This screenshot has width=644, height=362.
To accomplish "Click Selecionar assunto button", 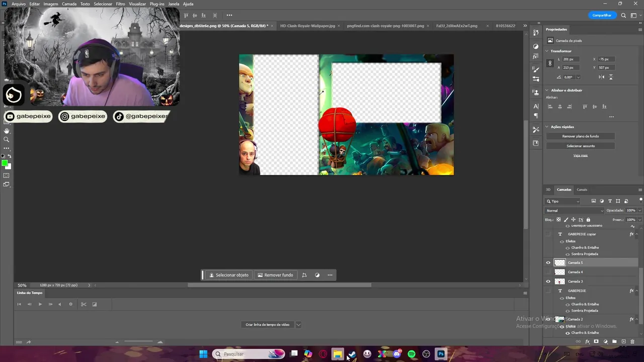I will [581, 146].
